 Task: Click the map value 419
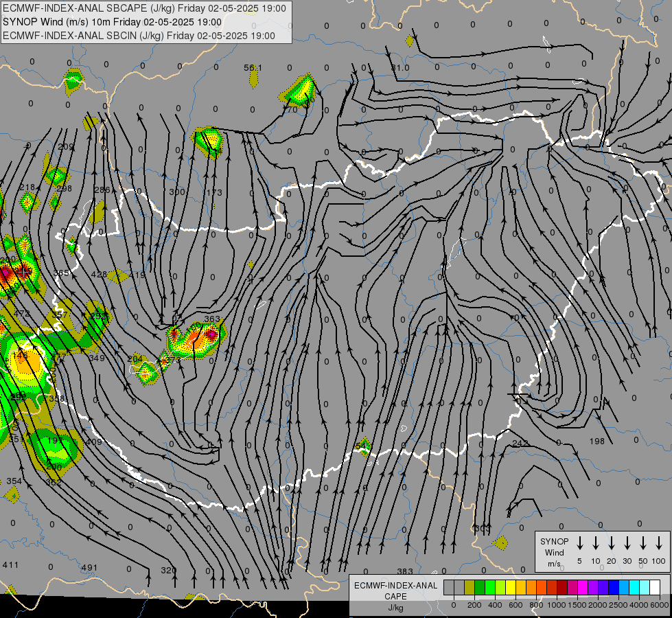tap(137, 275)
